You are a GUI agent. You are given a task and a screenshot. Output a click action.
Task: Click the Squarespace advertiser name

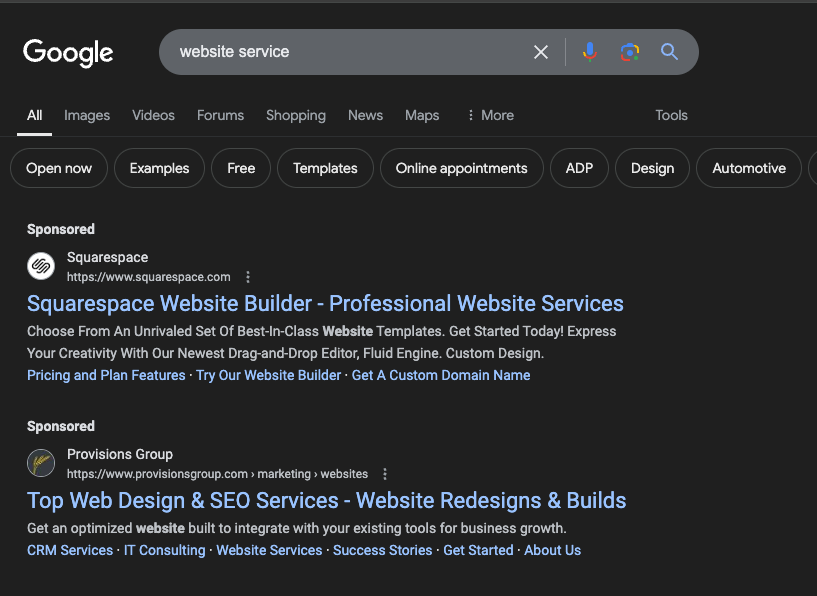coord(107,257)
